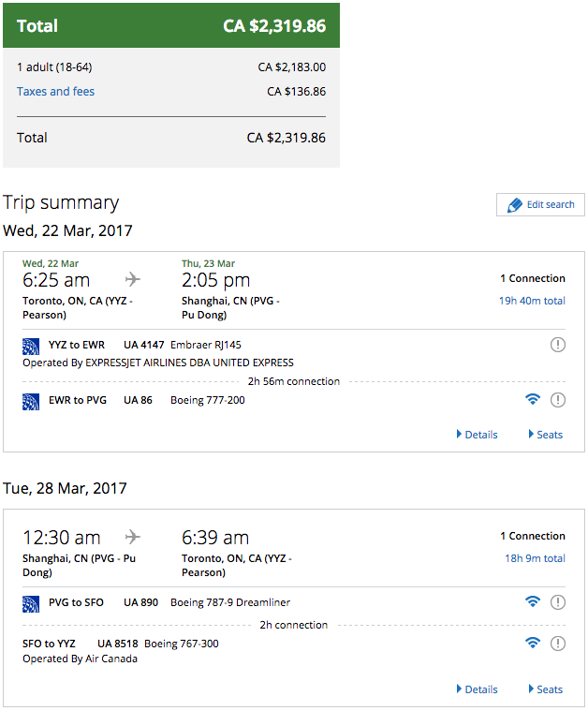Click the info icon for flight UA 4147
588x711 pixels.
coord(558,345)
